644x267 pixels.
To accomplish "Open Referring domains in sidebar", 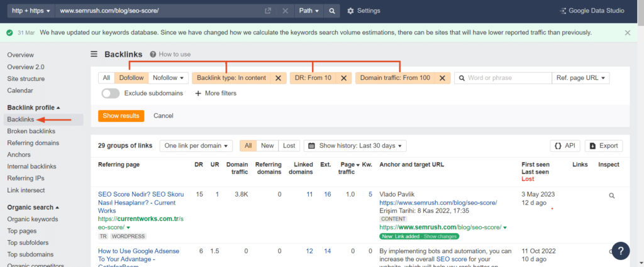I will point(33,143).
